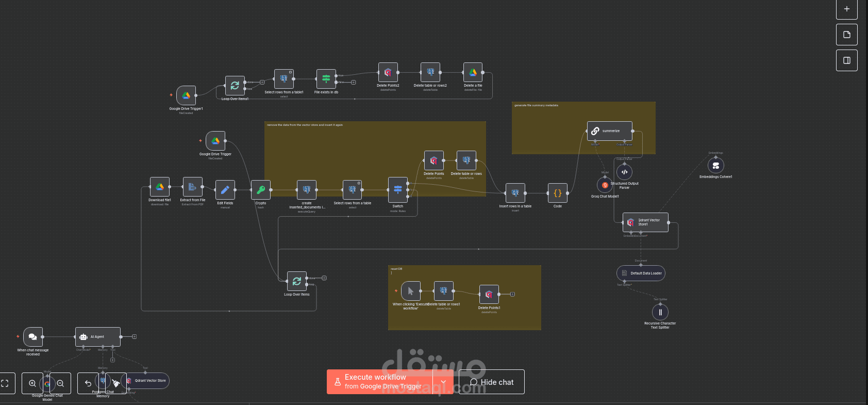Open the Qdrant Vector Store1 node
This screenshot has height=405, width=868.
click(x=645, y=222)
